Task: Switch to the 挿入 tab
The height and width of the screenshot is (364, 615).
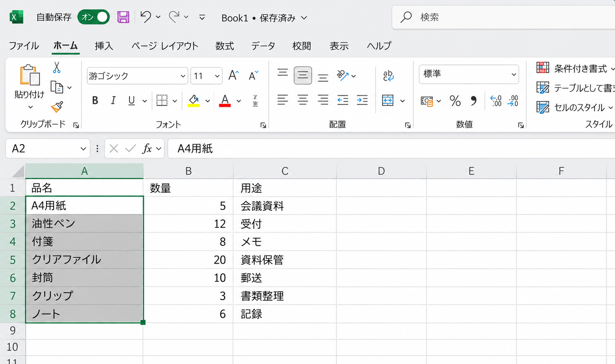Action: 104,46
